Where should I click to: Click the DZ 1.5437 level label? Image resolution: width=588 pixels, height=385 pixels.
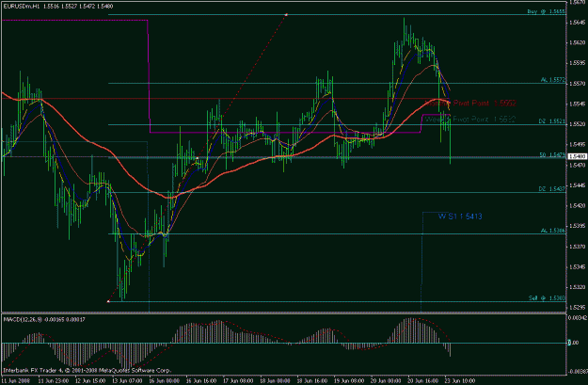(x=552, y=189)
